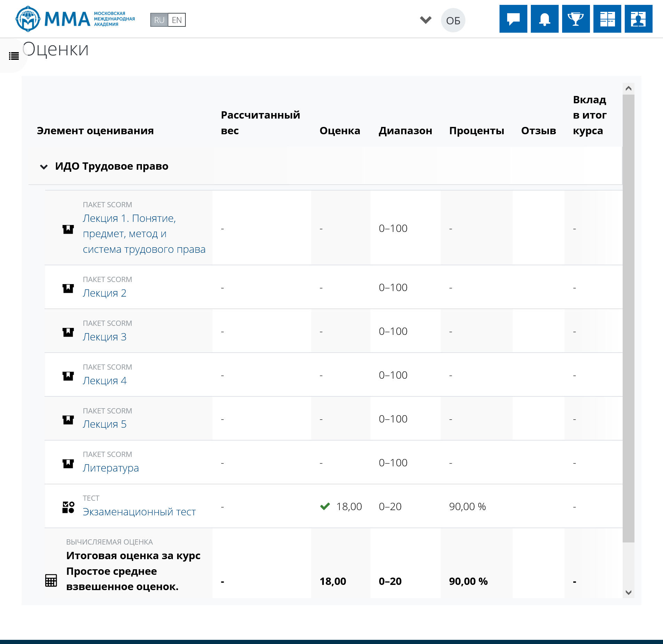
Task: Open the user profile icon
Action: point(638,19)
